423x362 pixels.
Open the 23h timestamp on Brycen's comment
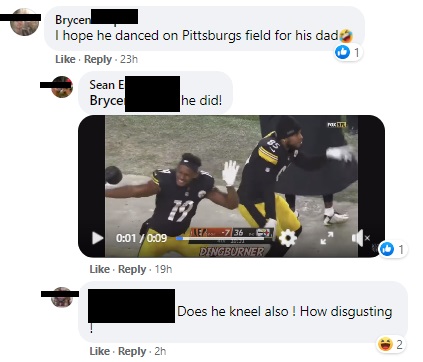pos(129,59)
